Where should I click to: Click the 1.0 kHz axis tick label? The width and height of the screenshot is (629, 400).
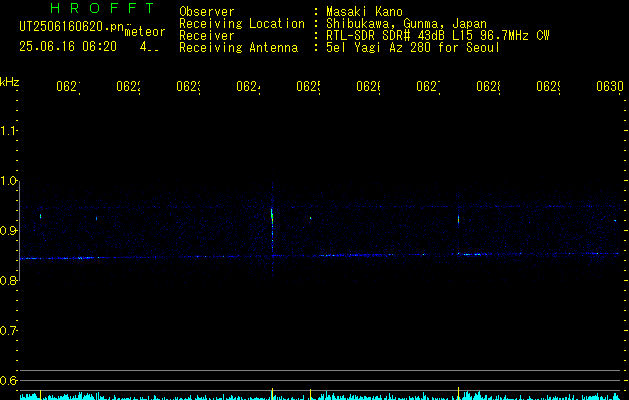(8, 181)
